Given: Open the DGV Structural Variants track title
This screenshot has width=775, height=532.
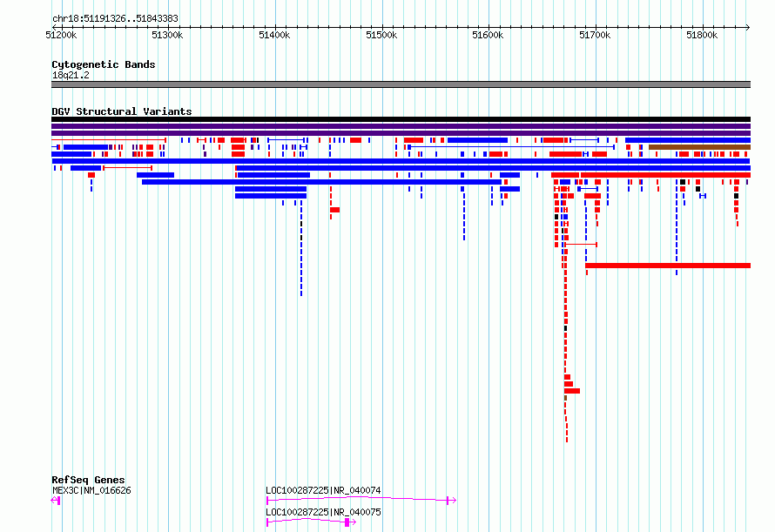Looking at the screenshot, I should coord(122,111).
